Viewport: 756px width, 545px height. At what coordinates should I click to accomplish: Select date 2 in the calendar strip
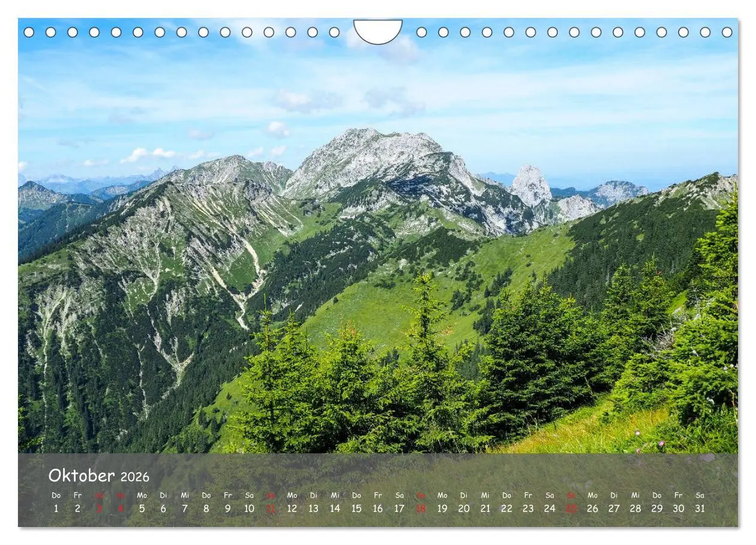click(x=77, y=508)
